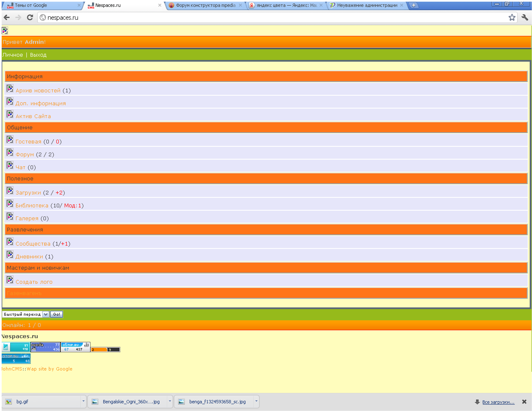
Task: Switch to Форум конструктора mpedia tab
Action: pos(205,5)
